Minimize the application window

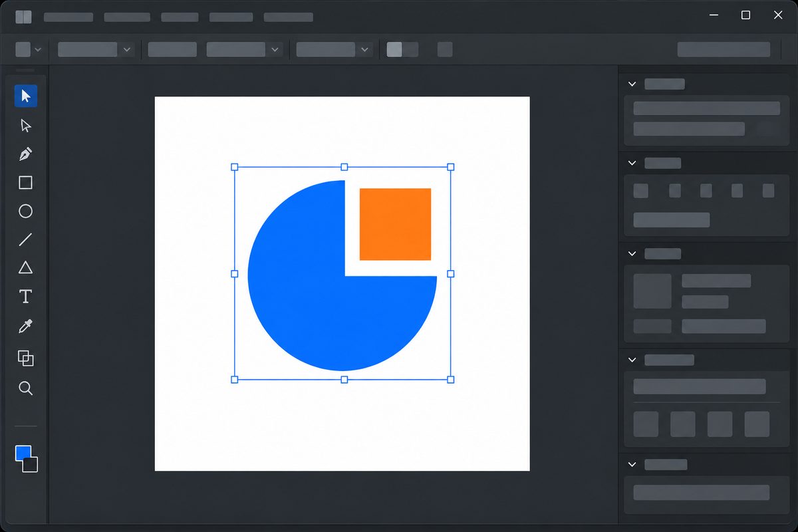point(714,15)
